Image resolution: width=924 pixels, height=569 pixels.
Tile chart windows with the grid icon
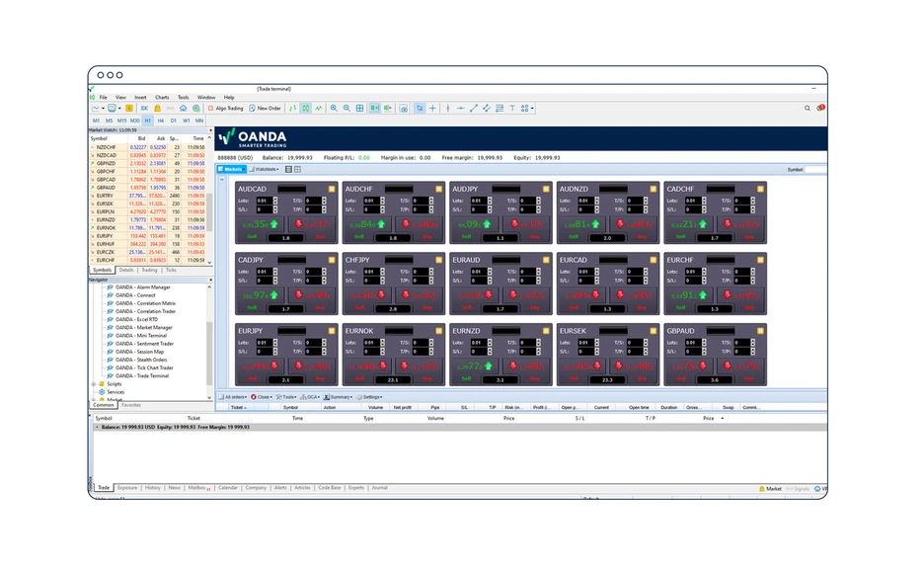click(359, 109)
